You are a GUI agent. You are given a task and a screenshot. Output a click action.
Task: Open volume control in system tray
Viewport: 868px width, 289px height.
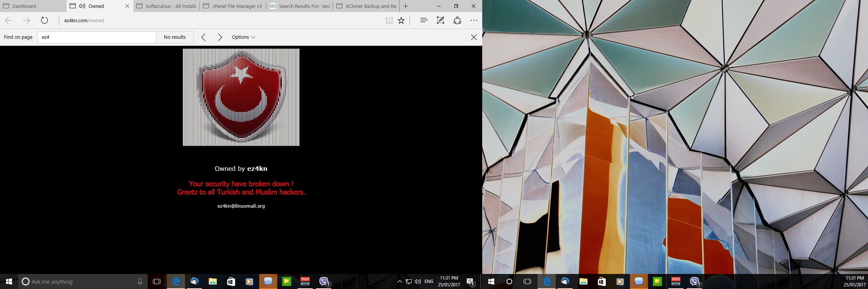pyautogui.click(x=418, y=281)
